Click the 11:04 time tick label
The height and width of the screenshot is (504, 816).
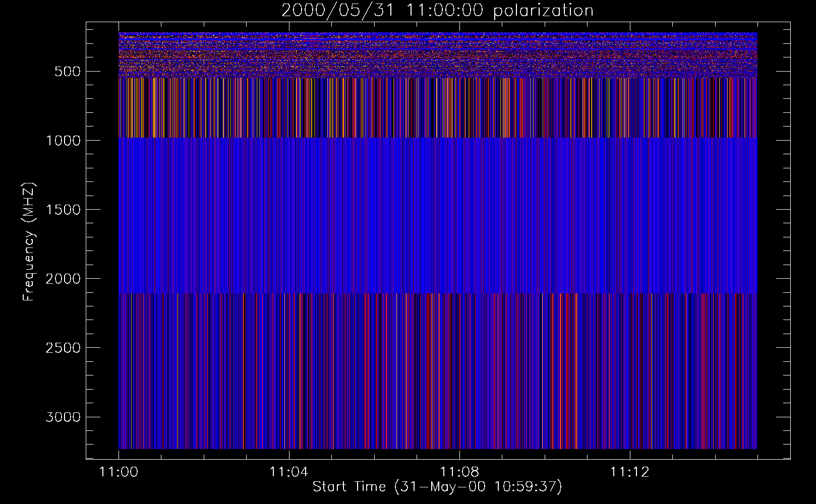[x=289, y=472]
